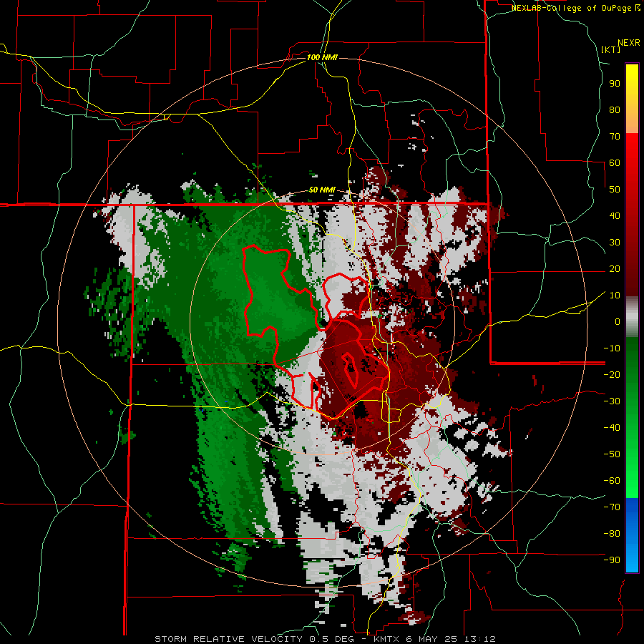Click the "10" value on the velocity scale
The height and width of the screenshot is (644, 644).
615,296
